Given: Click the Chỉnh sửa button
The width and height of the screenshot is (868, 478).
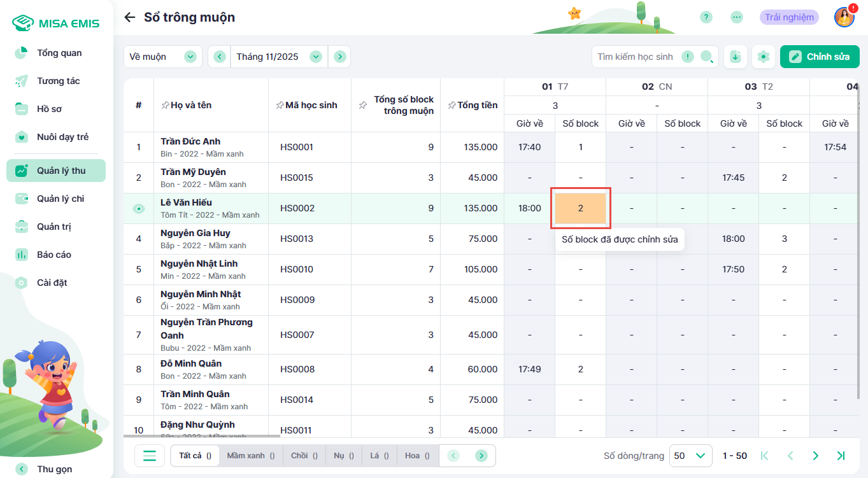Looking at the screenshot, I should 820,57.
